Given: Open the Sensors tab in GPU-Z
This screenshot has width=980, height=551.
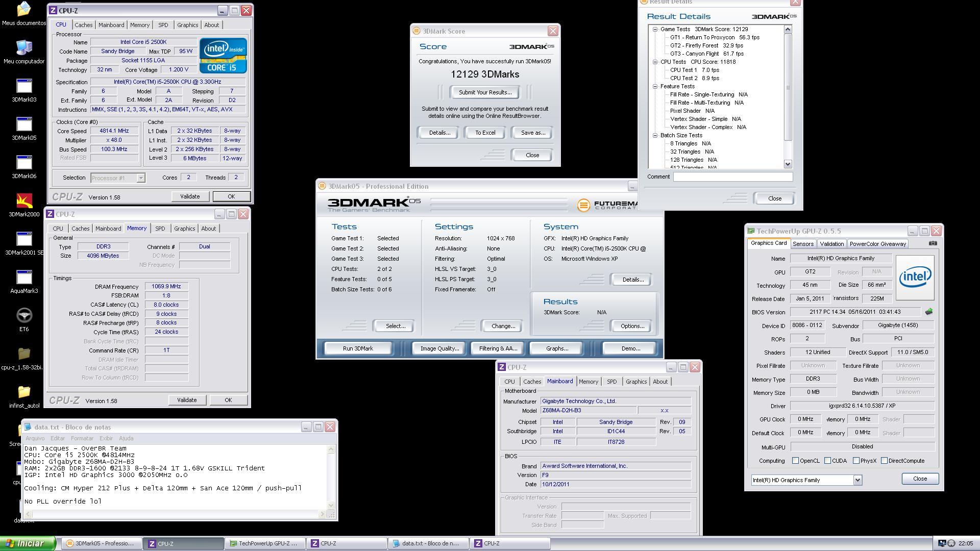Looking at the screenshot, I should pyautogui.click(x=803, y=244).
